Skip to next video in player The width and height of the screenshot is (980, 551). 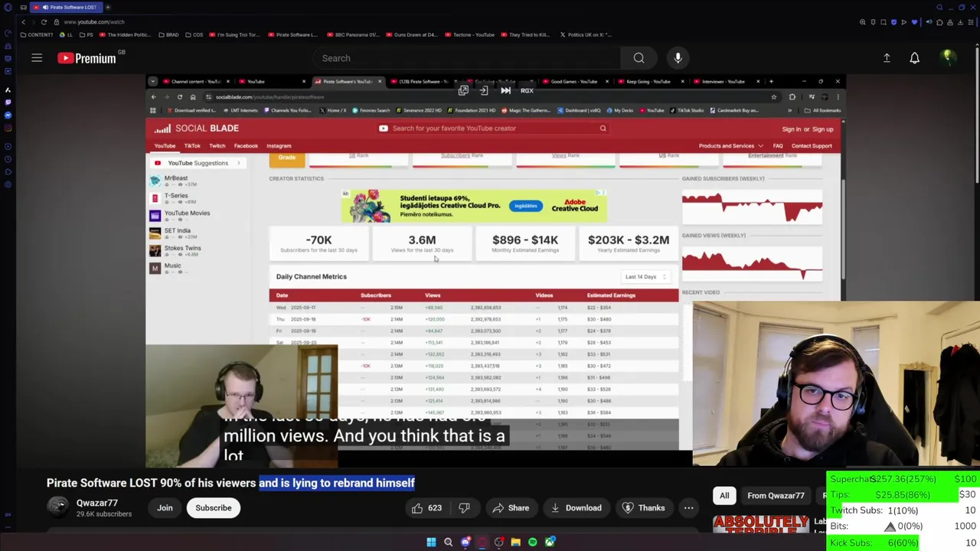[x=505, y=90]
